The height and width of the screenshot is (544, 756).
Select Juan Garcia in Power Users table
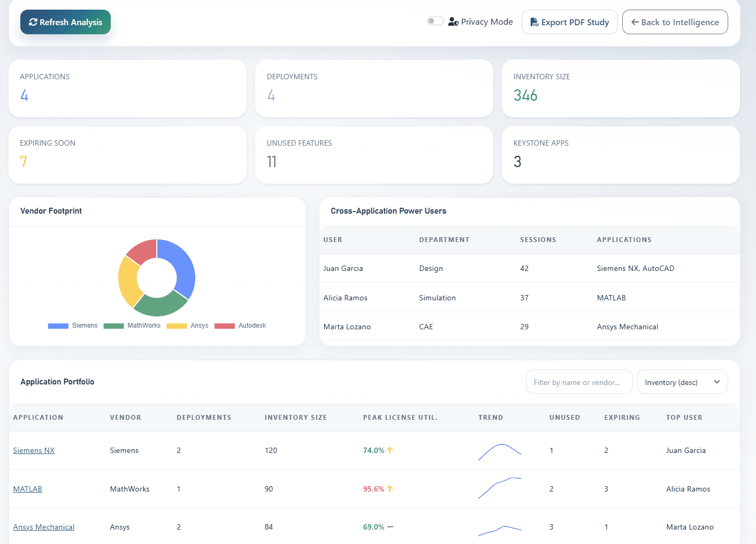click(343, 268)
